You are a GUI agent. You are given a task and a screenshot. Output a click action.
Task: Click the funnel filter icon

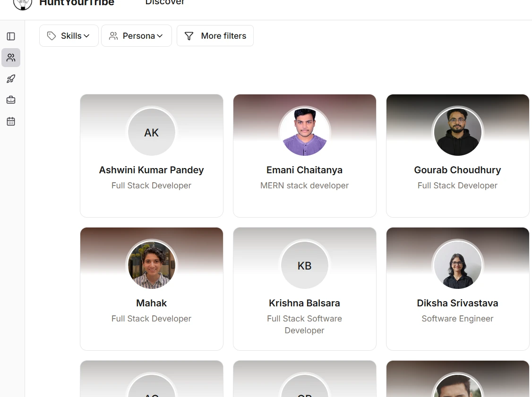(x=189, y=36)
